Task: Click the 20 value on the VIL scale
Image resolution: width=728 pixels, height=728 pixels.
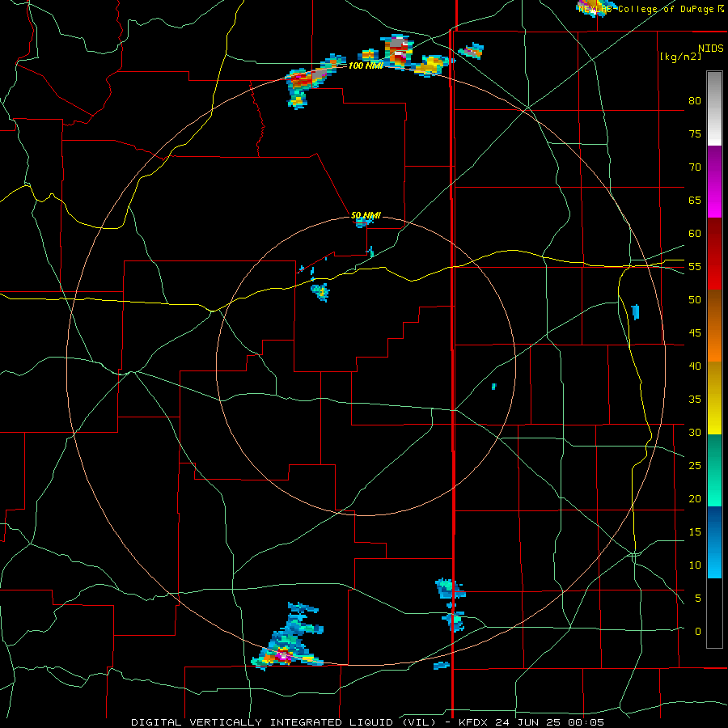Action: 695,498
